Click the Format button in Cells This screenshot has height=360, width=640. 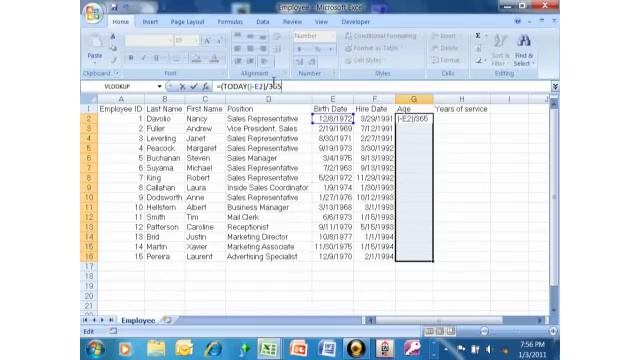tap(446, 60)
